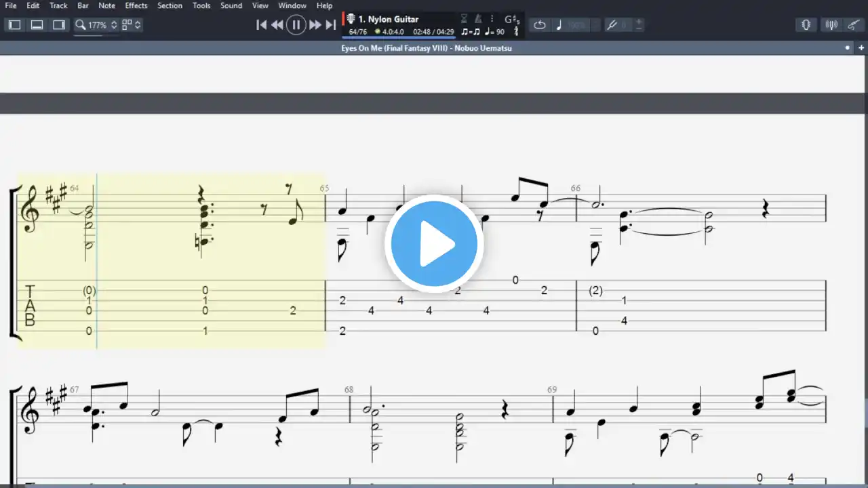Pause playback in the transport bar
The image size is (868, 488).
coord(296,25)
